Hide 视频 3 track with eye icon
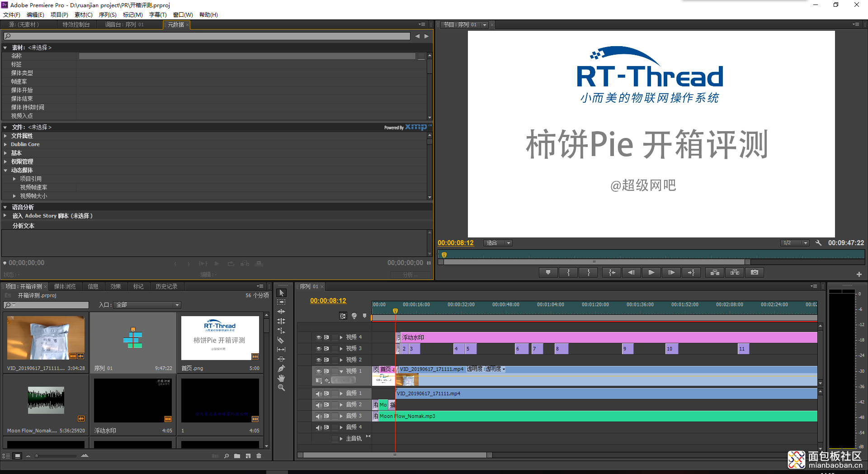This screenshot has height=474, width=868. coord(318,349)
